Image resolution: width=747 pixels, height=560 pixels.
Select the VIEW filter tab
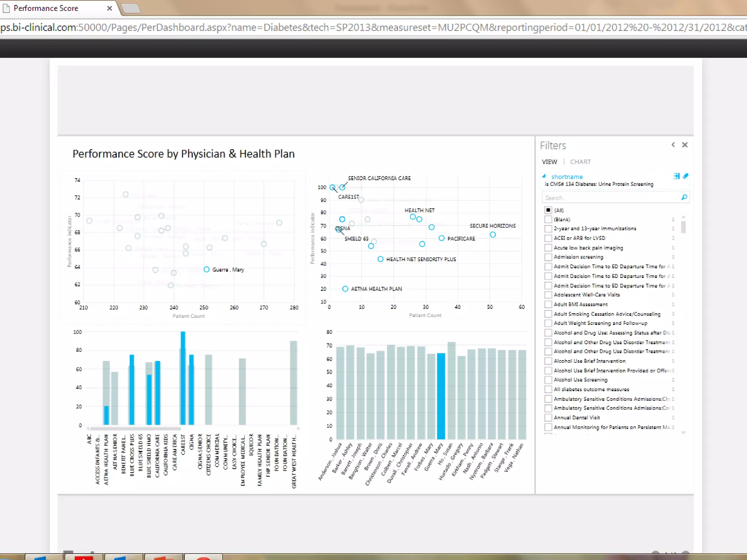coord(549,162)
